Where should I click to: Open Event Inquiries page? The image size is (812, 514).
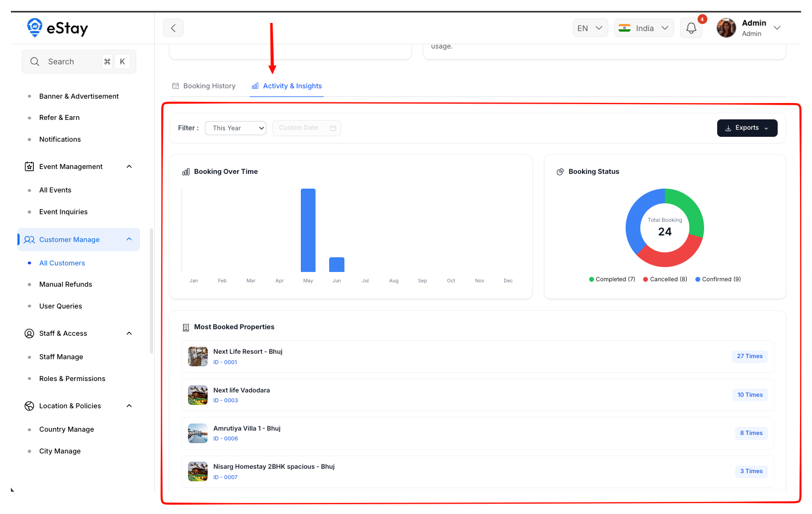[x=63, y=212]
